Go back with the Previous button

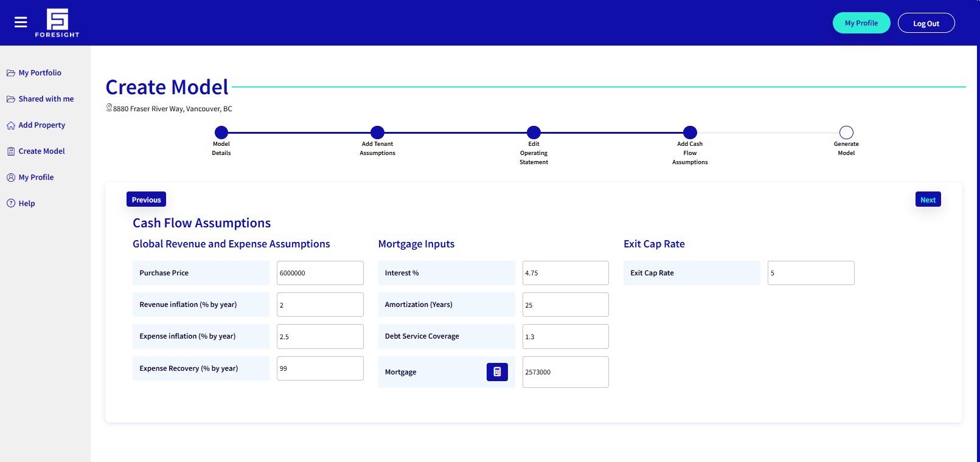146,199
